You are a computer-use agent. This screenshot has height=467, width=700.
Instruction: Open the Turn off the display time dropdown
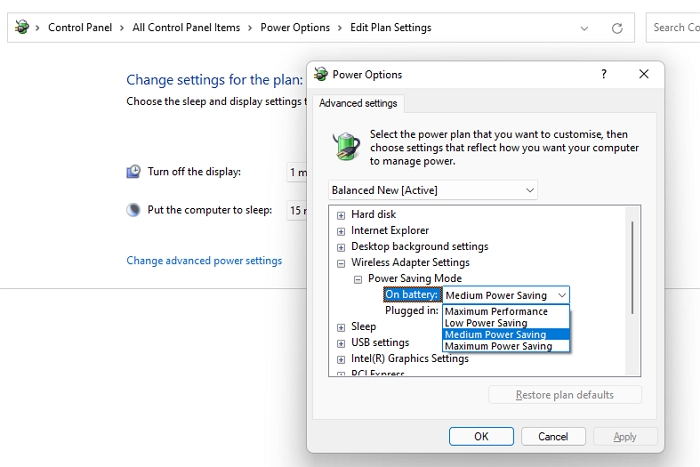pos(297,172)
